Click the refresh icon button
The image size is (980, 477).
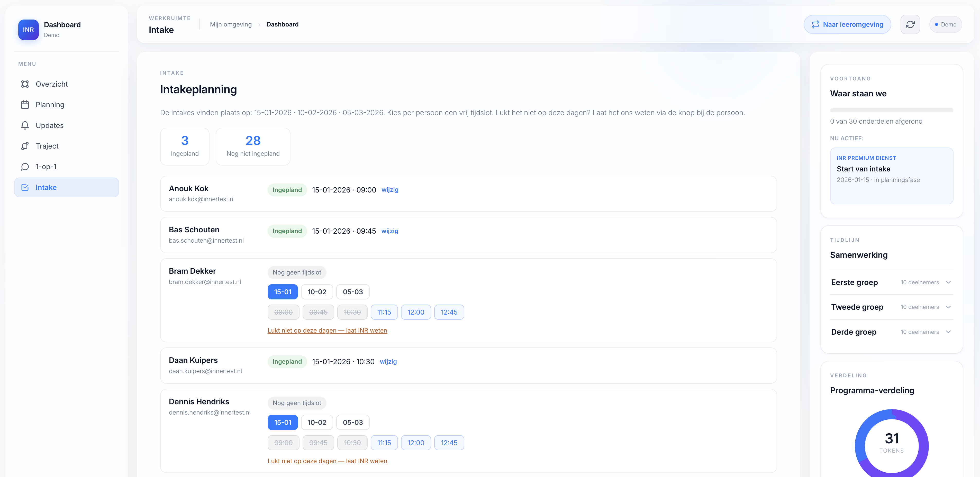point(910,24)
